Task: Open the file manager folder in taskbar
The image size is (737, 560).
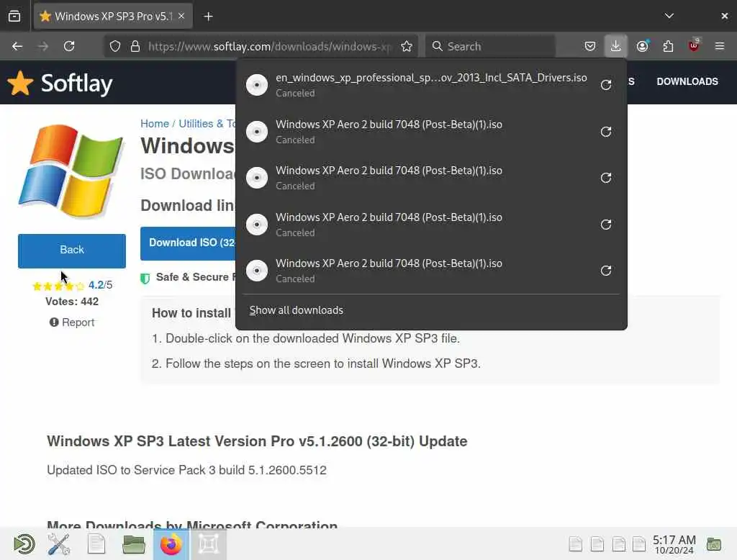Action: click(x=134, y=544)
